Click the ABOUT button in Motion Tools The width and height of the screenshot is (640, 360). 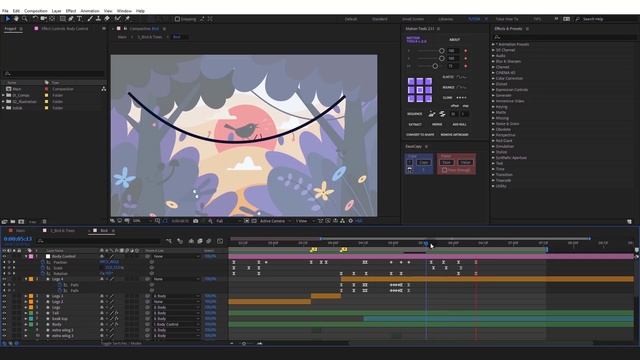(x=454, y=40)
